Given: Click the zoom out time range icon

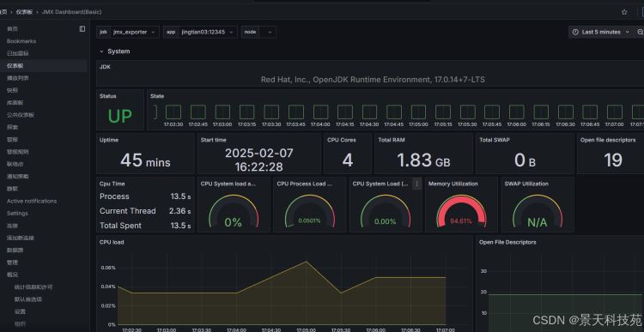Looking at the screenshot, I should 640,32.
